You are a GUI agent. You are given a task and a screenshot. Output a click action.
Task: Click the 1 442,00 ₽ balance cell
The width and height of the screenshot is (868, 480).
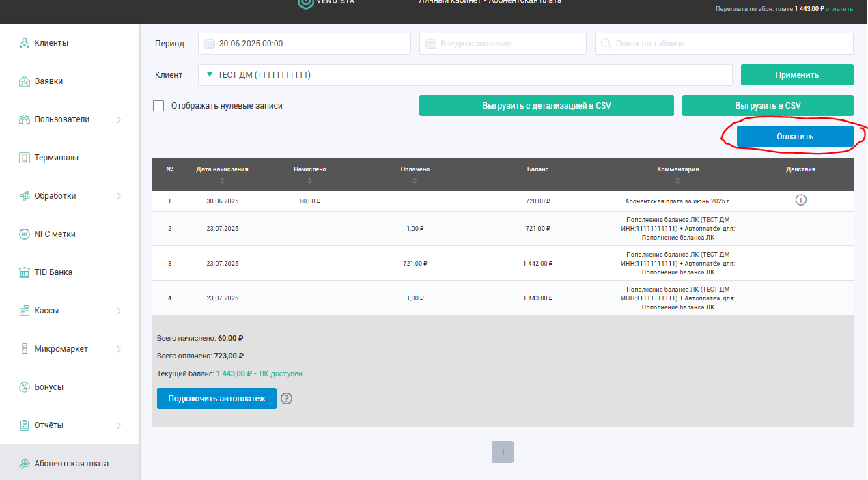pyautogui.click(x=537, y=263)
